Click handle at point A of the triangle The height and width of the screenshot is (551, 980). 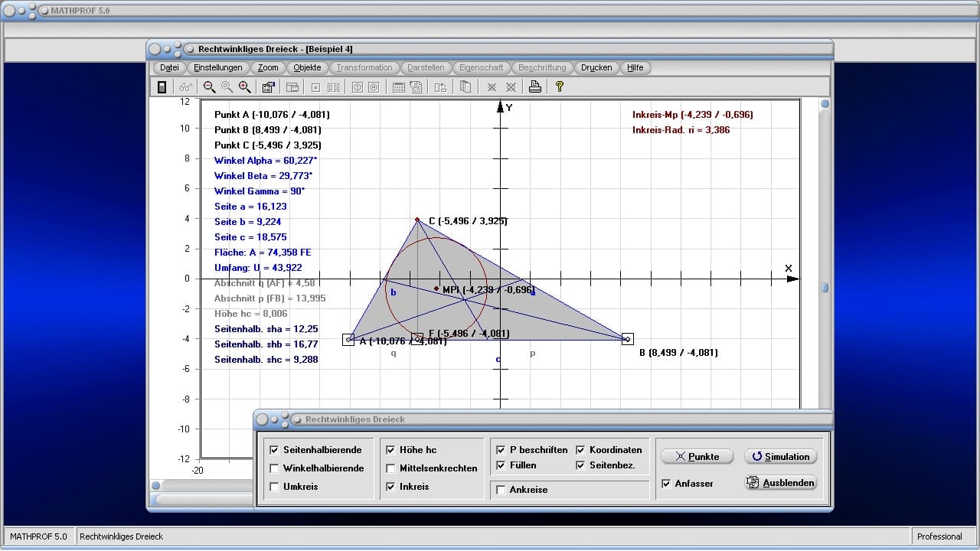pos(349,339)
